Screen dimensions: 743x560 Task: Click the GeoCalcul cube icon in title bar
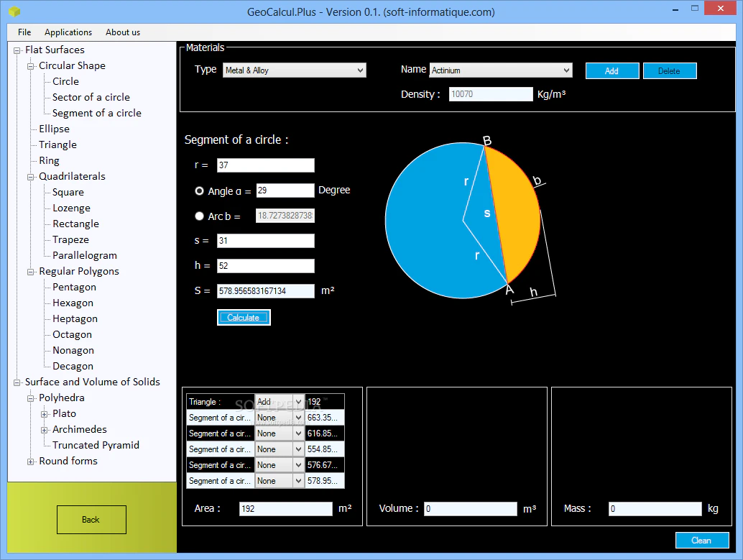(x=14, y=12)
